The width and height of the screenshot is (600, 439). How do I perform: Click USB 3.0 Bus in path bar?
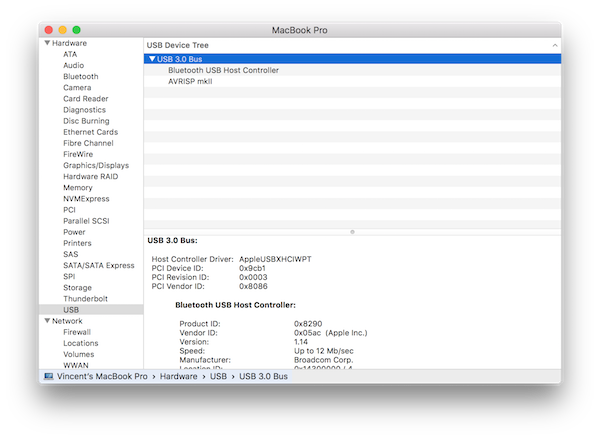coord(263,376)
